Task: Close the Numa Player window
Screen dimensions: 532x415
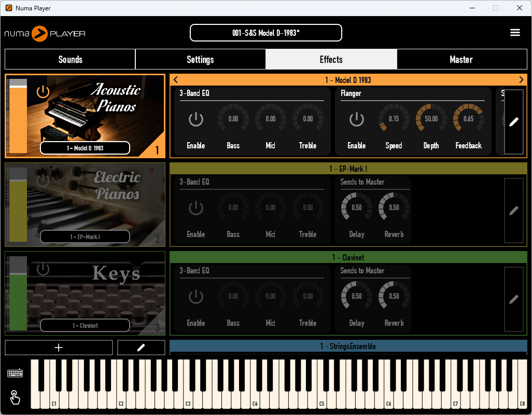Action: (519, 8)
